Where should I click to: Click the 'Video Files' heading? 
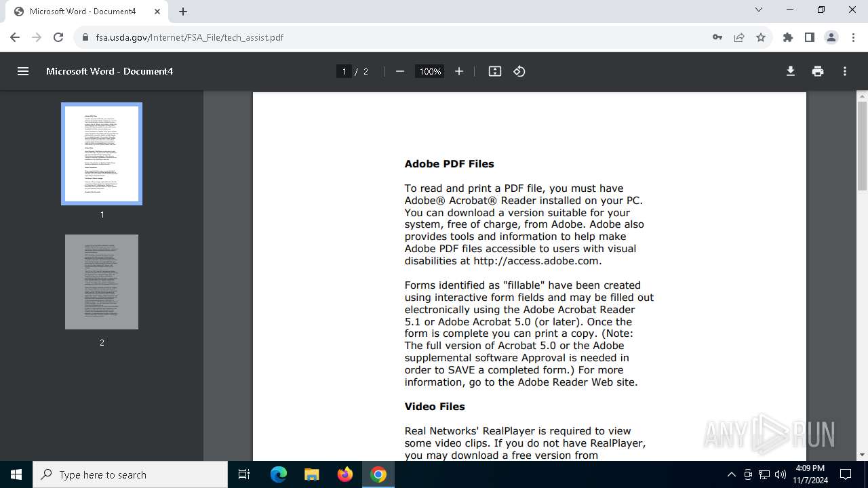coord(435,407)
